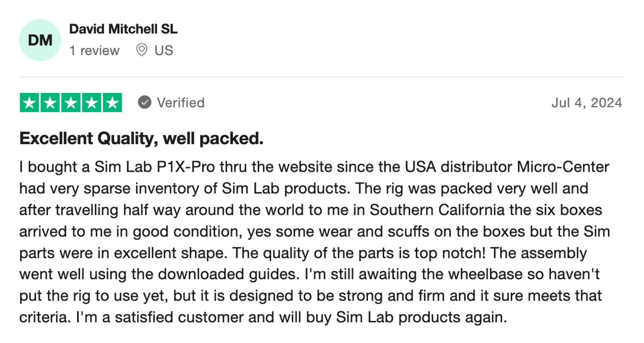This screenshot has width=644, height=343.
Task: Open the Verified label text
Action: click(181, 103)
